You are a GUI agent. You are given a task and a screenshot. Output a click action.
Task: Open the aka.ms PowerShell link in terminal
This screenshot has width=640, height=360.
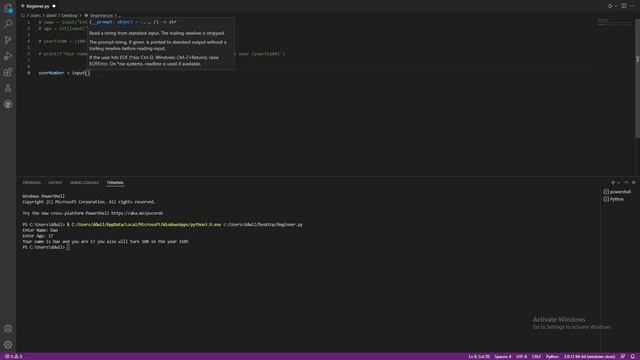tap(137, 213)
